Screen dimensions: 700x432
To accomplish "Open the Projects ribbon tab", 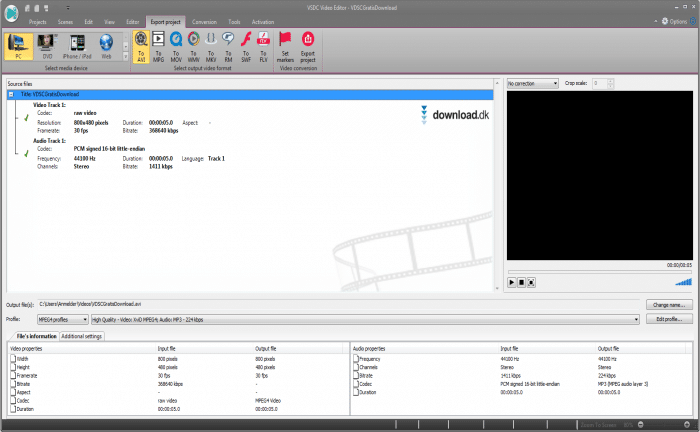I will pos(38,22).
